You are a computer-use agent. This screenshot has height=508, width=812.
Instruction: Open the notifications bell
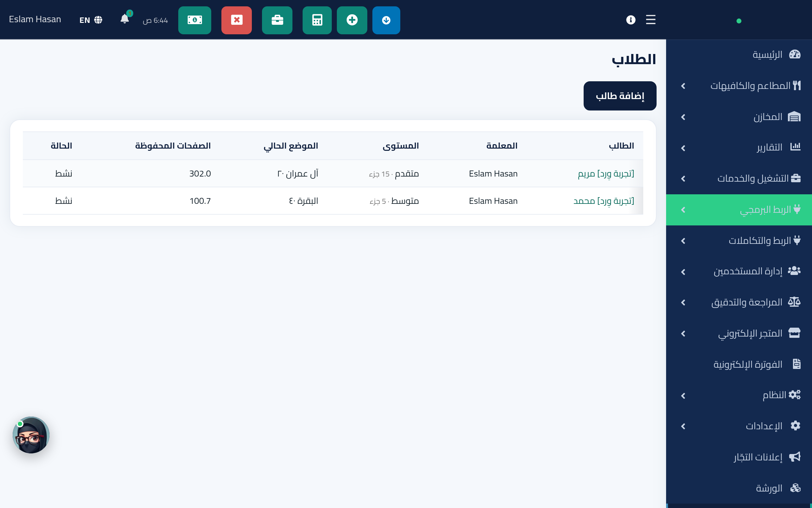point(125,19)
